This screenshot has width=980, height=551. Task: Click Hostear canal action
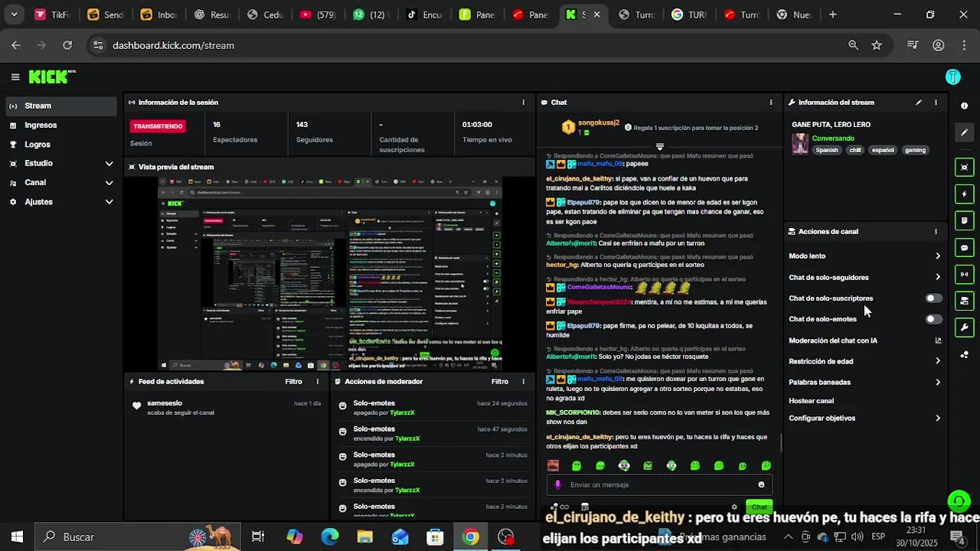click(811, 400)
